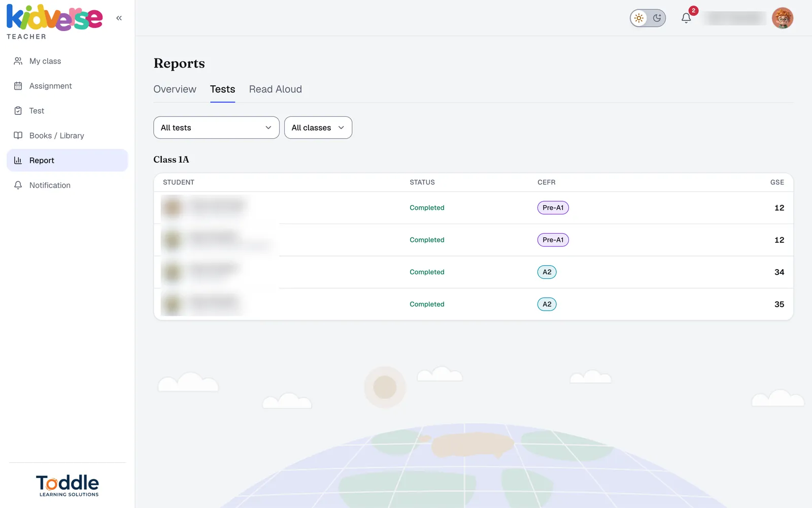Viewport: 812px width, 508px height.
Task: Click the Report bar chart icon
Action: (18, 161)
